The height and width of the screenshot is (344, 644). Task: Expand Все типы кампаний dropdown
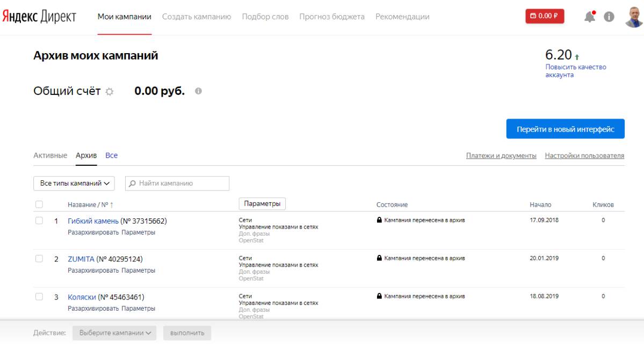74,184
